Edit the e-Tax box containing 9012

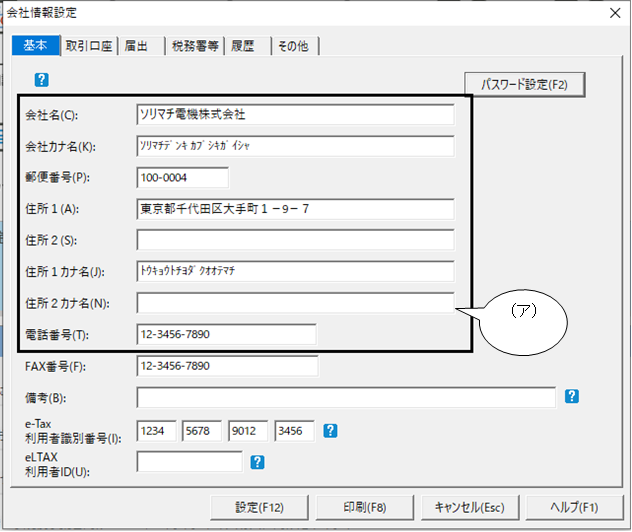click(x=248, y=431)
